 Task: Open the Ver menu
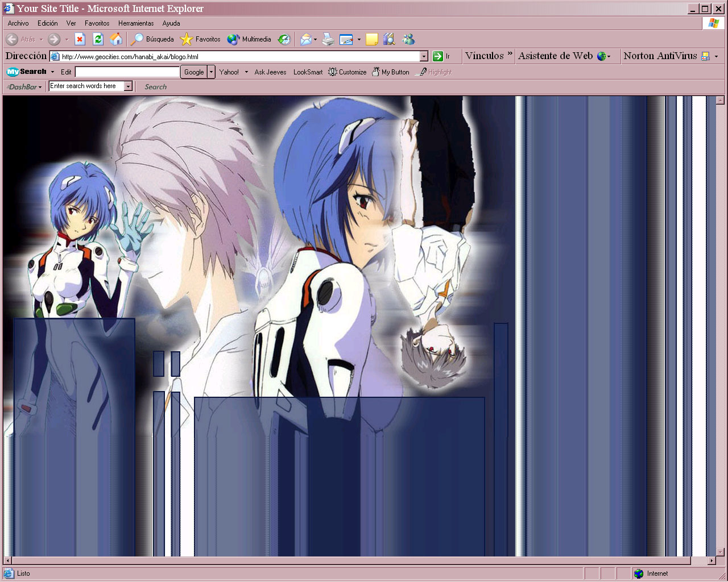coord(71,23)
